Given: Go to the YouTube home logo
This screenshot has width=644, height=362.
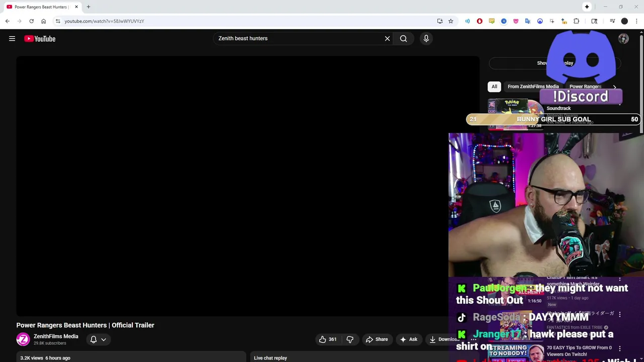Looking at the screenshot, I should (40, 39).
